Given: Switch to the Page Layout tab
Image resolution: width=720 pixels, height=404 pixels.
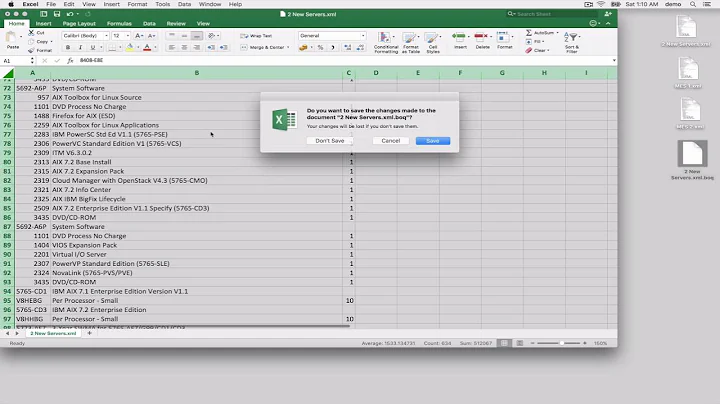Looking at the screenshot, I should [x=79, y=23].
